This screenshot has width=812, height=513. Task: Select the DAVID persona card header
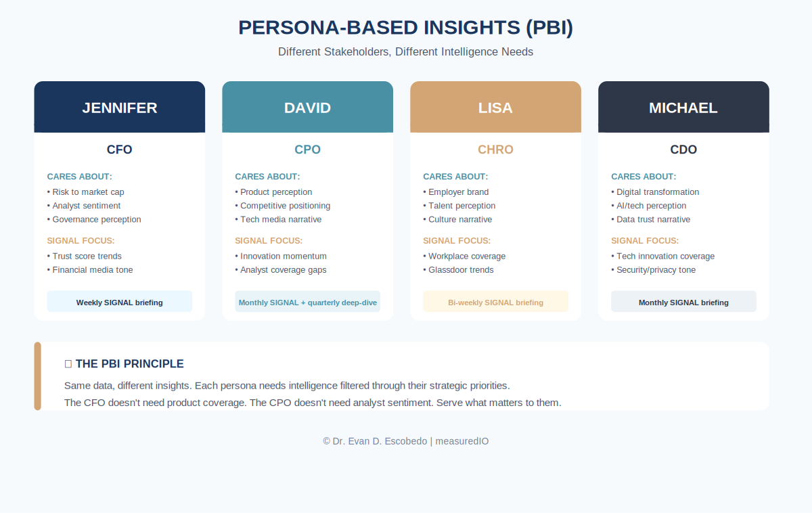point(308,107)
